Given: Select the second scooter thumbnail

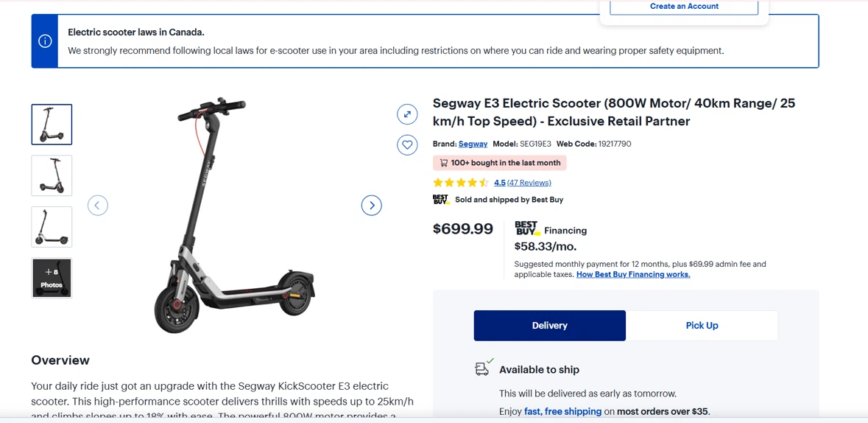Looking at the screenshot, I should point(52,175).
